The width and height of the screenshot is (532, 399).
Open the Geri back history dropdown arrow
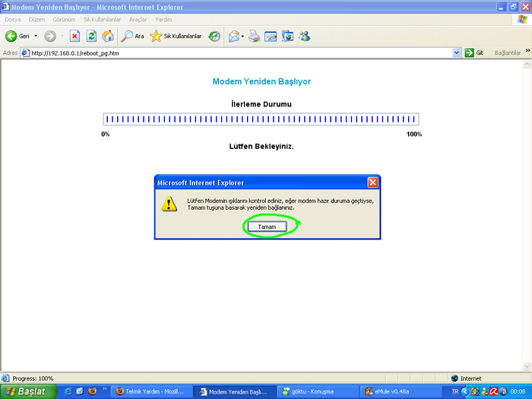coord(36,36)
